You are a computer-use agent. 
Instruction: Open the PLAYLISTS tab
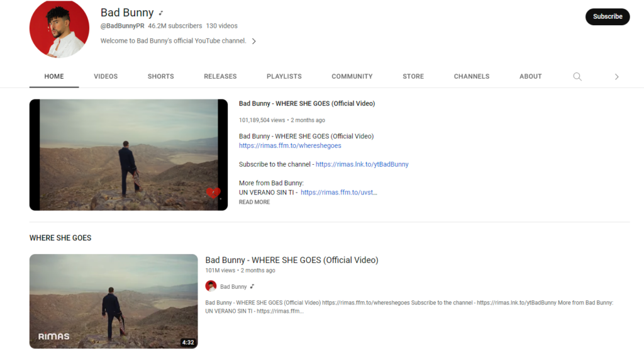[284, 77]
